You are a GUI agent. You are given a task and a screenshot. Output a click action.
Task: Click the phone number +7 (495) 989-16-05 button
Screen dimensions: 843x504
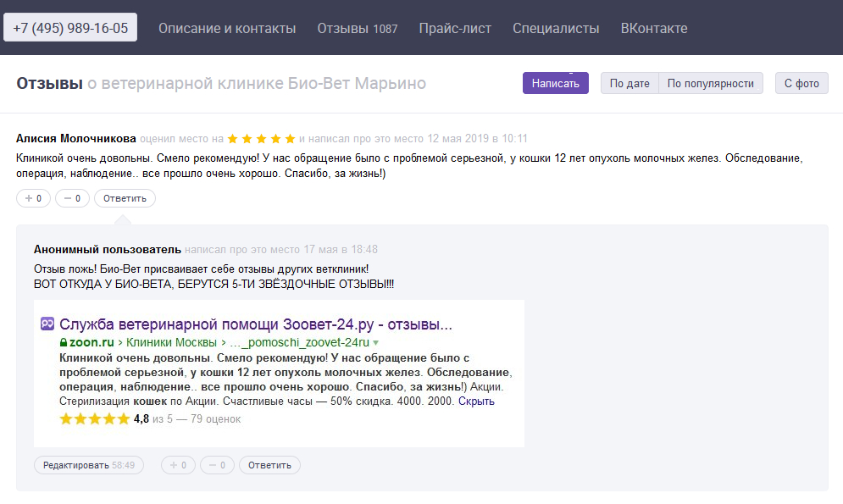tap(69, 28)
